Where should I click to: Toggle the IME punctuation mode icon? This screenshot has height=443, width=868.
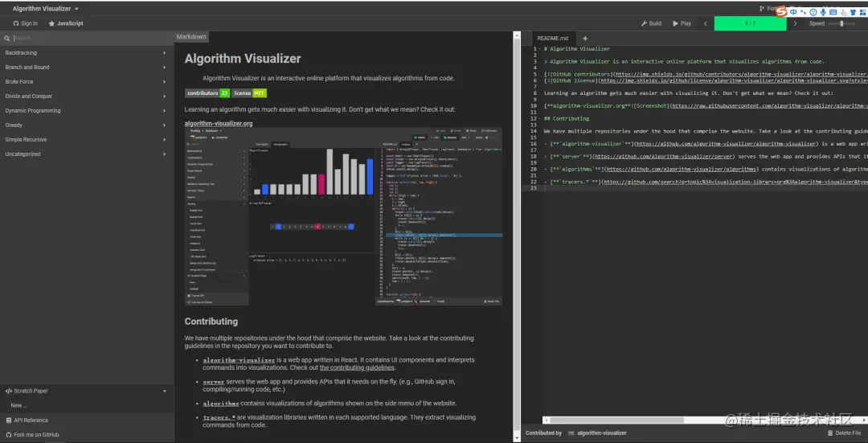click(803, 11)
